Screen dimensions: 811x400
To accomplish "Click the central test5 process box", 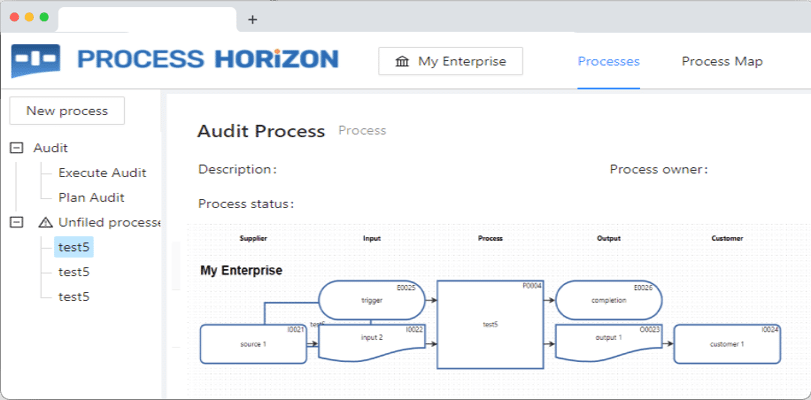I will (490, 325).
